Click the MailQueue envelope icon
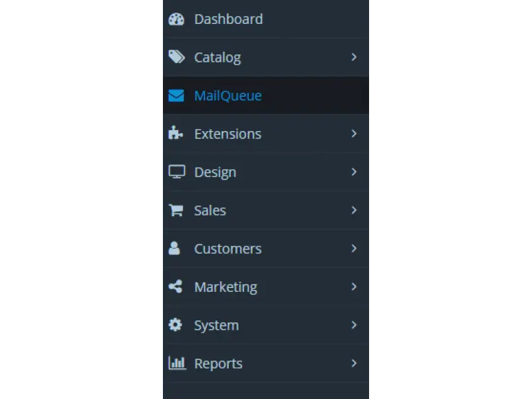This screenshot has height=399, width=532. pos(176,95)
